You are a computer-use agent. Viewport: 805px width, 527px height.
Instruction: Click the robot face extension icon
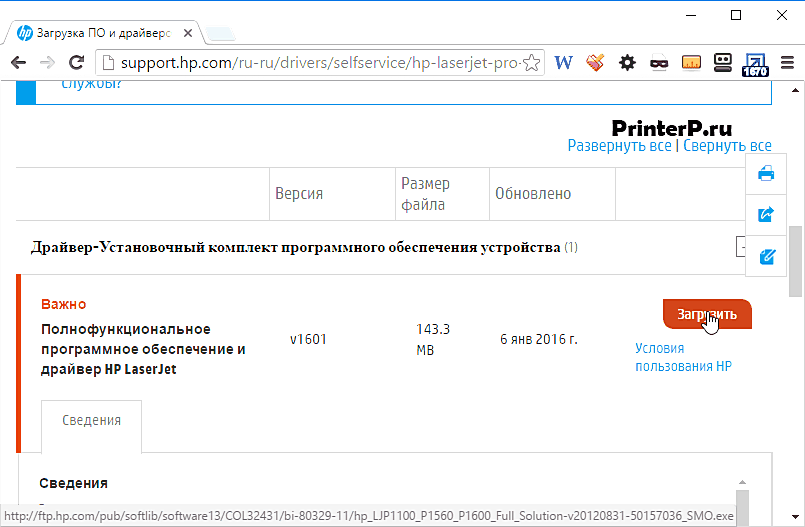(x=723, y=63)
